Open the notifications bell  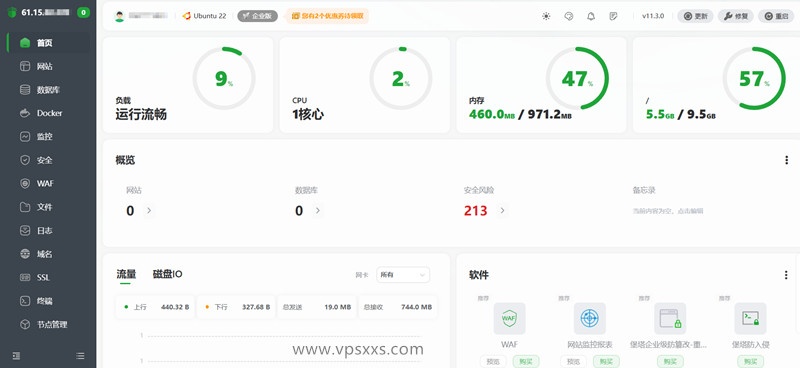click(x=591, y=16)
